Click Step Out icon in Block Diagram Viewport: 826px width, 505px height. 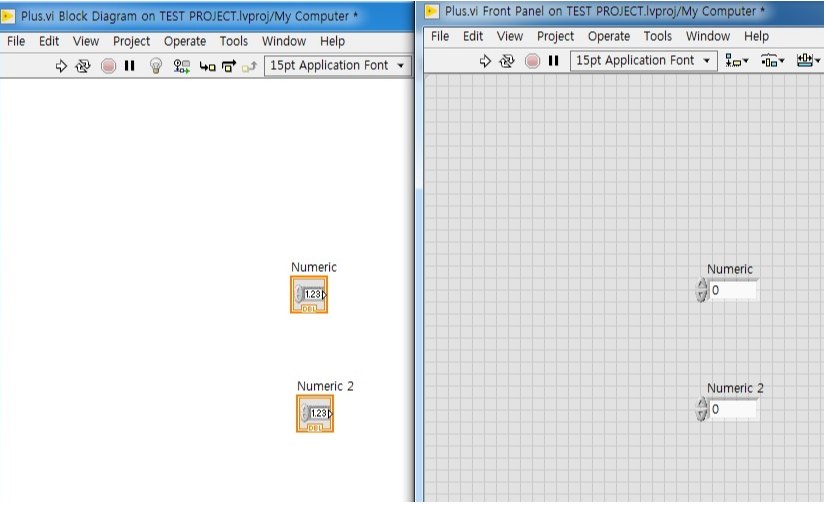(x=249, y=66)
